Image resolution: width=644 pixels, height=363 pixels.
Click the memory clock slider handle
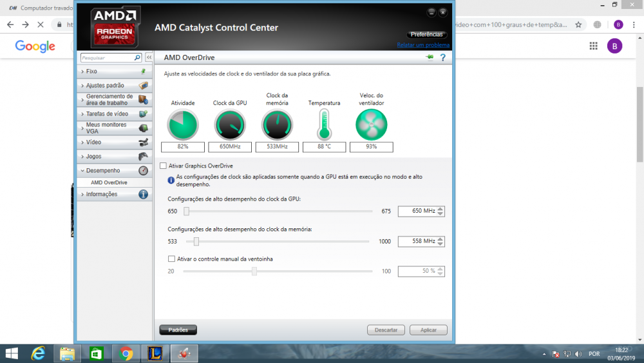[196, 242]
